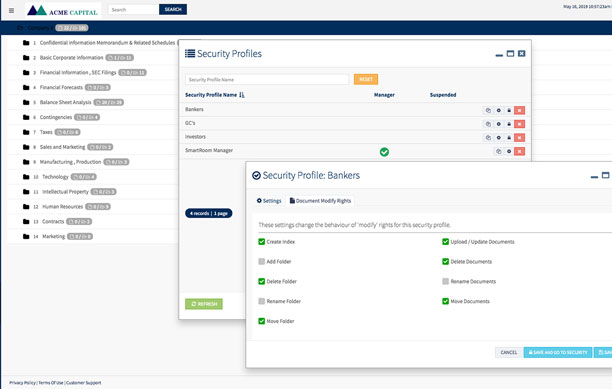
Task: Maximize the Security Profiles window
Action: [510, 53]
